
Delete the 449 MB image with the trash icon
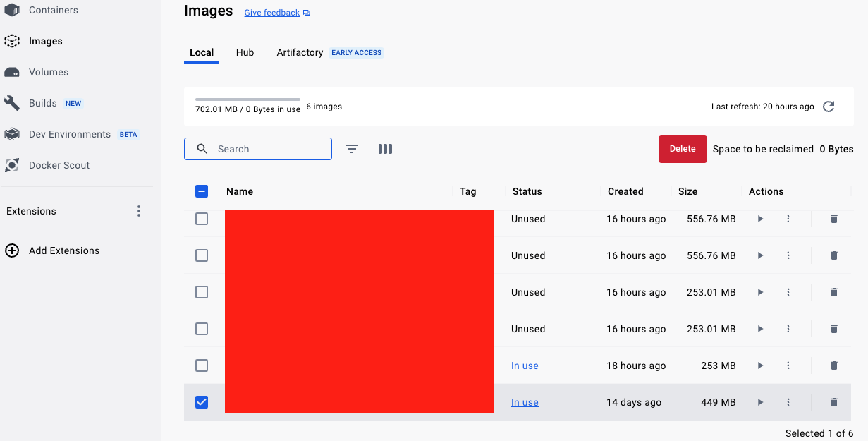click(x=834, y=402)
